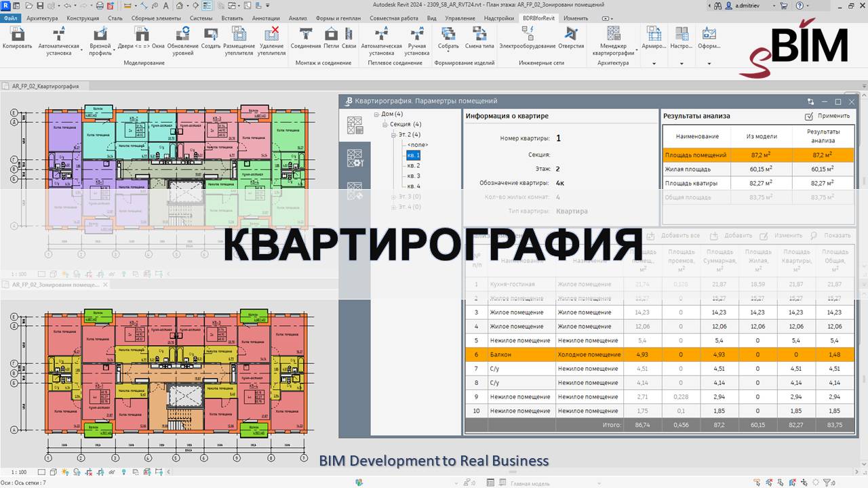Click the Копировать ribbon tool
The width and height of the screenshot is (868, 488).
(x=17, y=38)
